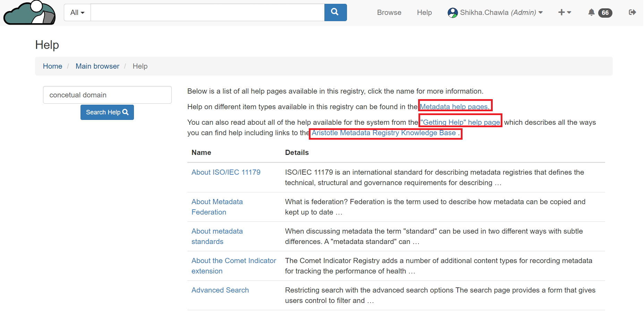Open the Help menu item

pos(424,12)
